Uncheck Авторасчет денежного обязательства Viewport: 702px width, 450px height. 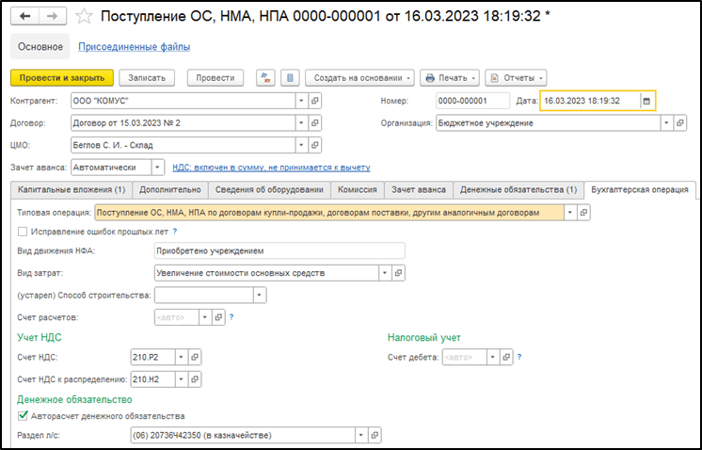23,416
